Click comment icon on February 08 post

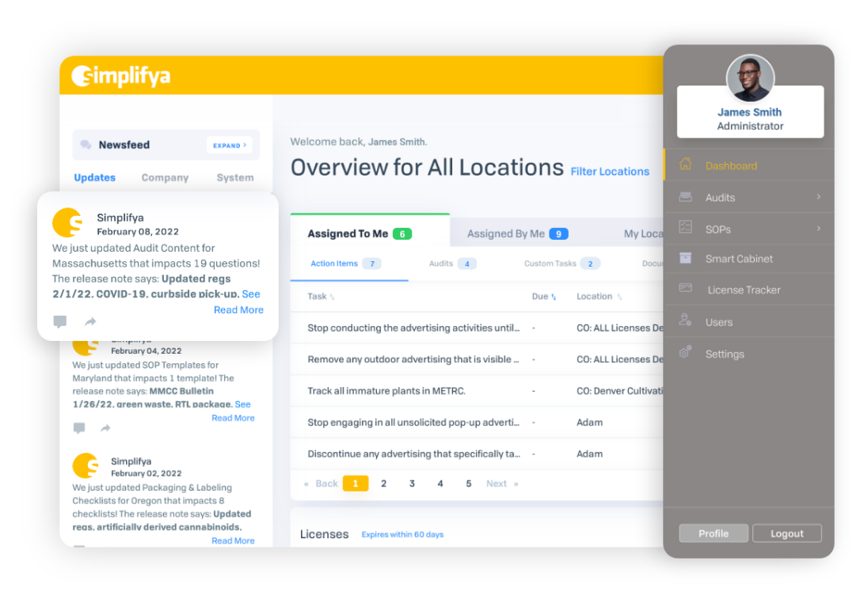pyautogui.click(x=59, y=321)
